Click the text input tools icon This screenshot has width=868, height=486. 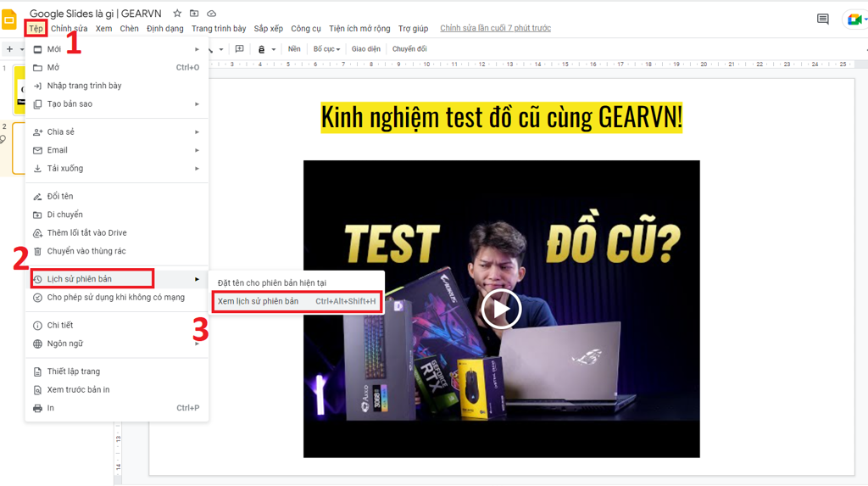click(x=261, y=49)
